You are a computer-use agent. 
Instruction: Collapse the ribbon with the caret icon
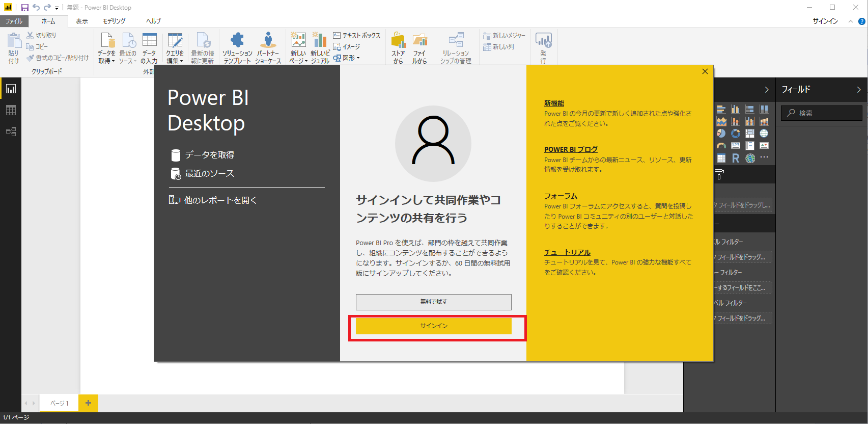tap(851, 21)
